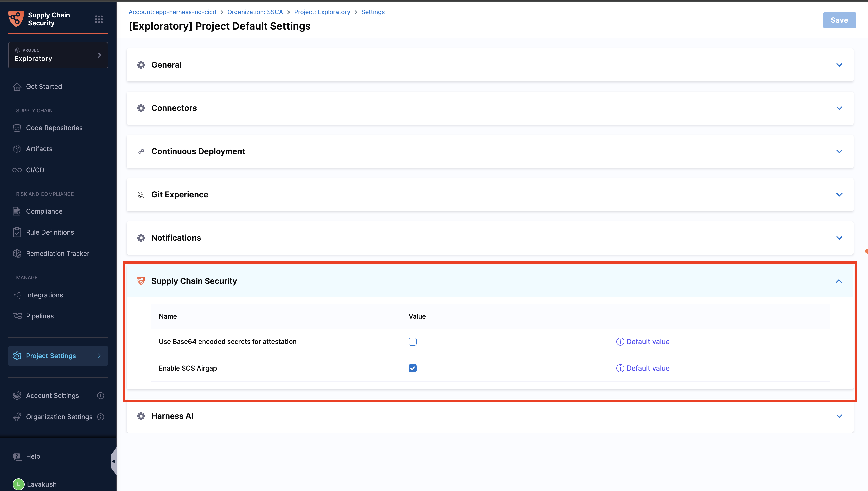Click the Help chat icon

(x=17, y=457)
